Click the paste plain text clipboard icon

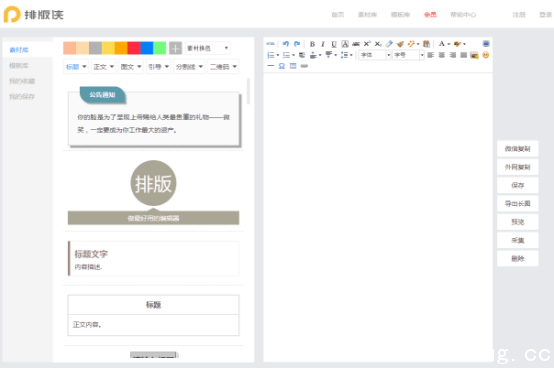pyautogui.click(x=426, y=44)
